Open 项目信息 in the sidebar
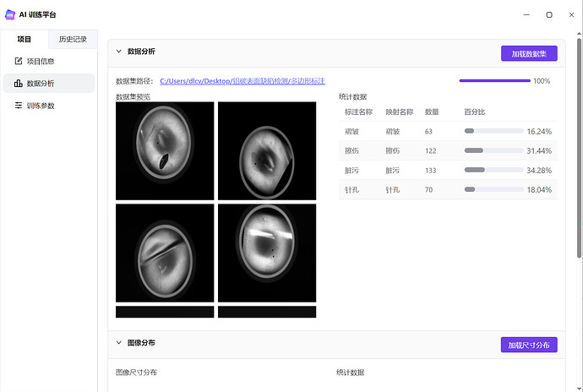 [49, 61]
